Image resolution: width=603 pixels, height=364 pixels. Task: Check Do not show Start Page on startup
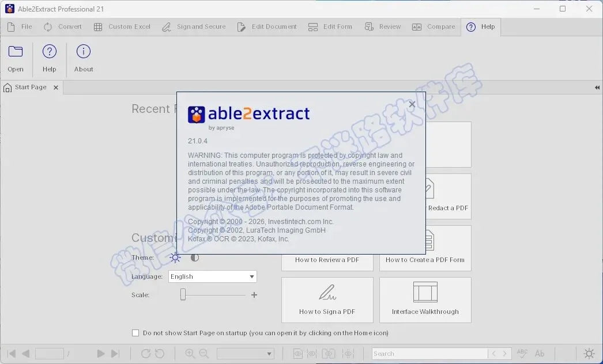pyautogui.click(x=135, y=333)
